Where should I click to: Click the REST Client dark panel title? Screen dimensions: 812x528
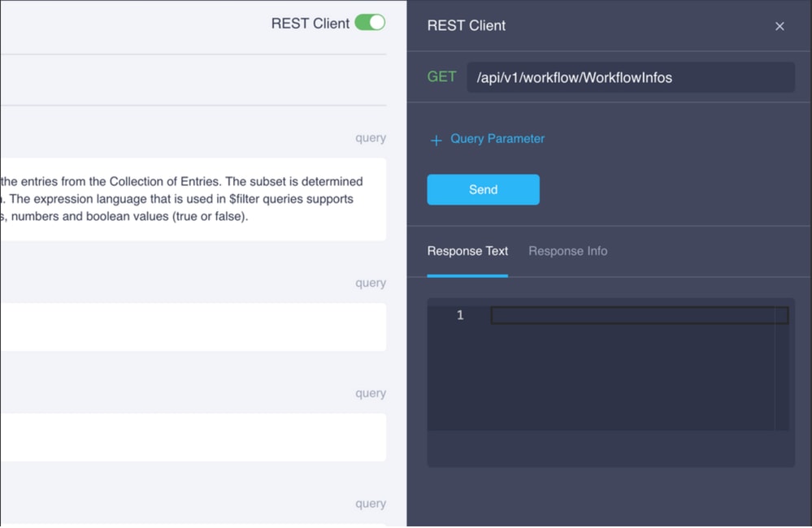point(466,26)
